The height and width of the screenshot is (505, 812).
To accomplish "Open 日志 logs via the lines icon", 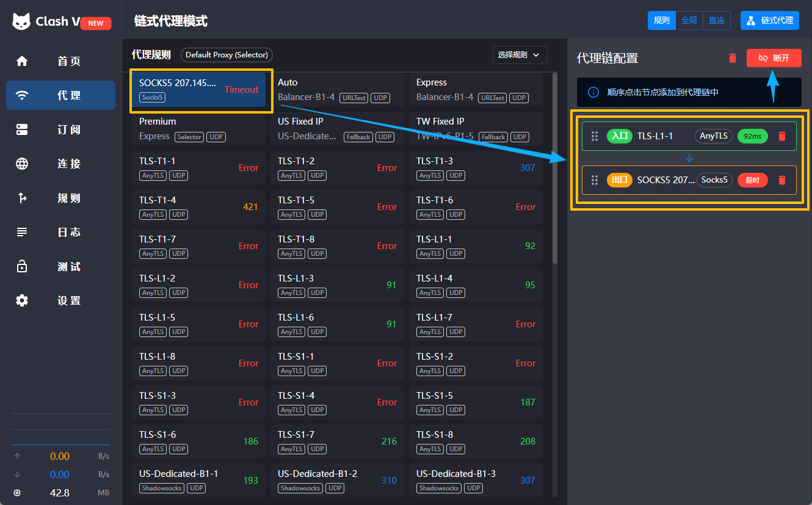I will pyautogui.click(x=22, y=232).
